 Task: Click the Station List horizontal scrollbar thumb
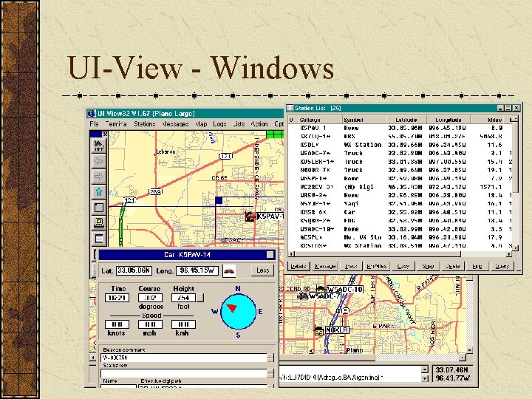point(378,253)
